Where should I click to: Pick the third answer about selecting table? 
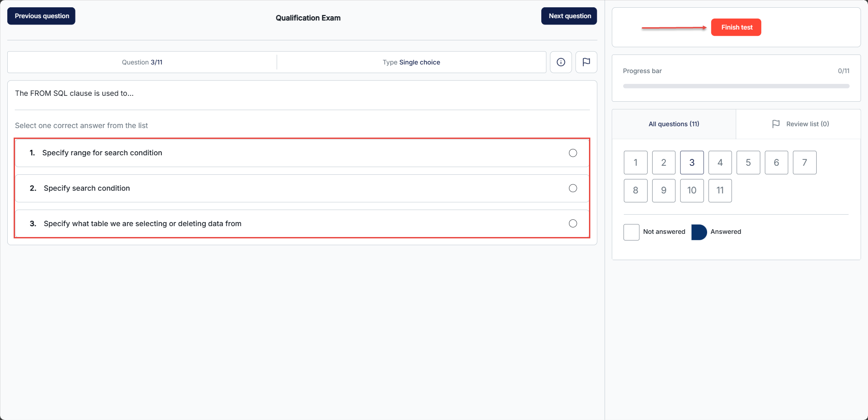tap(573, 223)
